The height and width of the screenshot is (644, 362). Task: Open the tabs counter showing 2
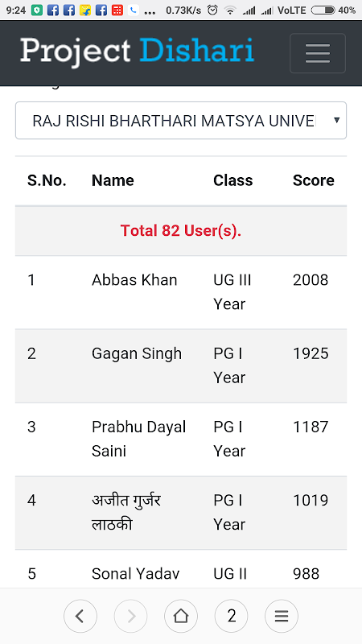coord(231,616)
